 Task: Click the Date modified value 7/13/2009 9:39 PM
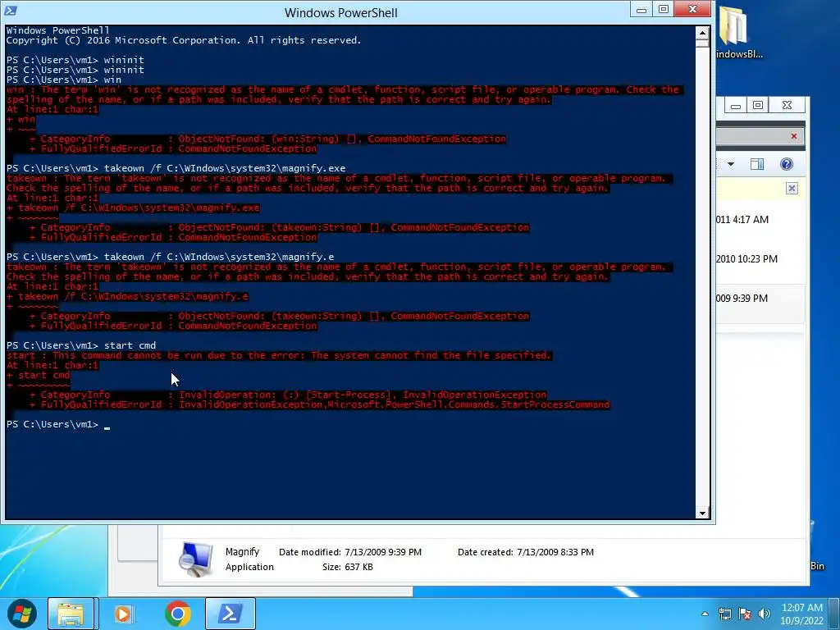pyautogui.click(x=383, y=552)
